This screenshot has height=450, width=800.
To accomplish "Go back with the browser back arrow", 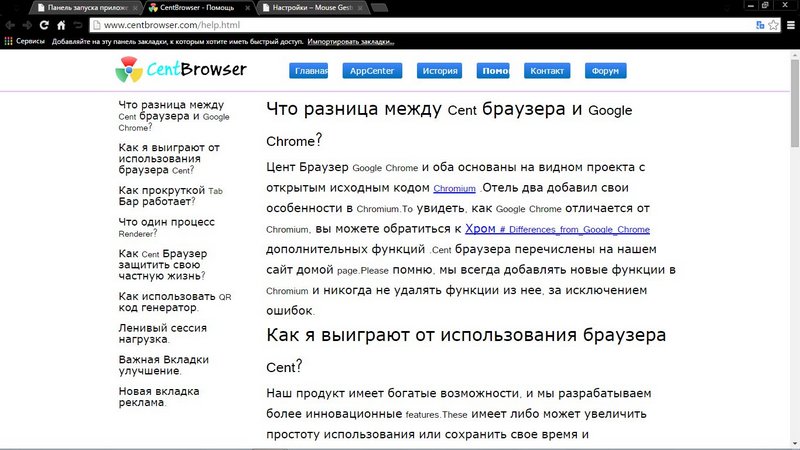I will pos(9,25).
